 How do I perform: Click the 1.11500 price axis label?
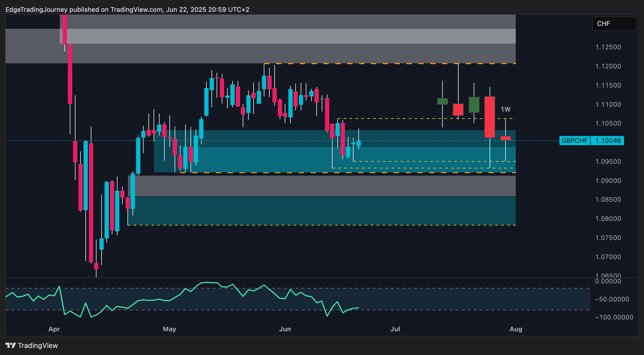[608, 85]
